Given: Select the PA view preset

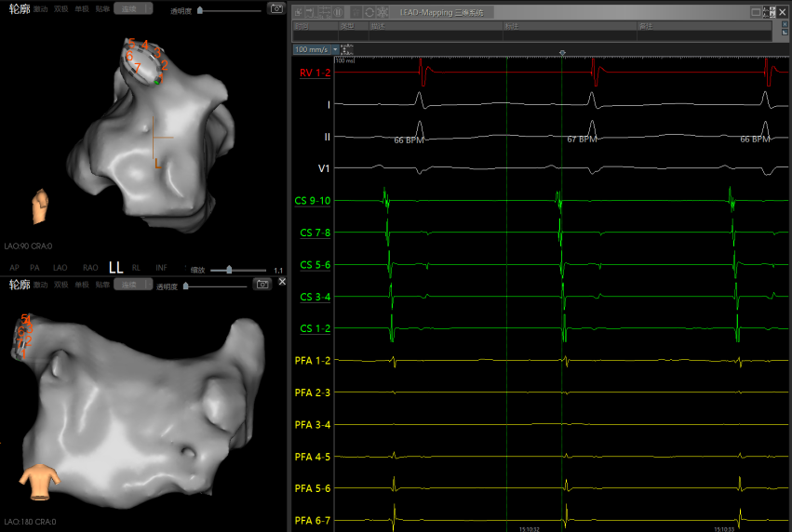Looking at the screenshot, I should [34, 268].
